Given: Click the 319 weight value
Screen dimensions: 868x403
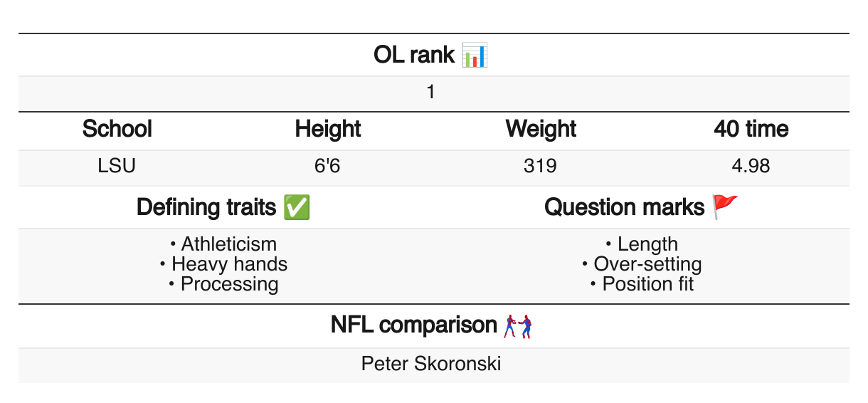Looking at the screenshot, I should [541, 167].
